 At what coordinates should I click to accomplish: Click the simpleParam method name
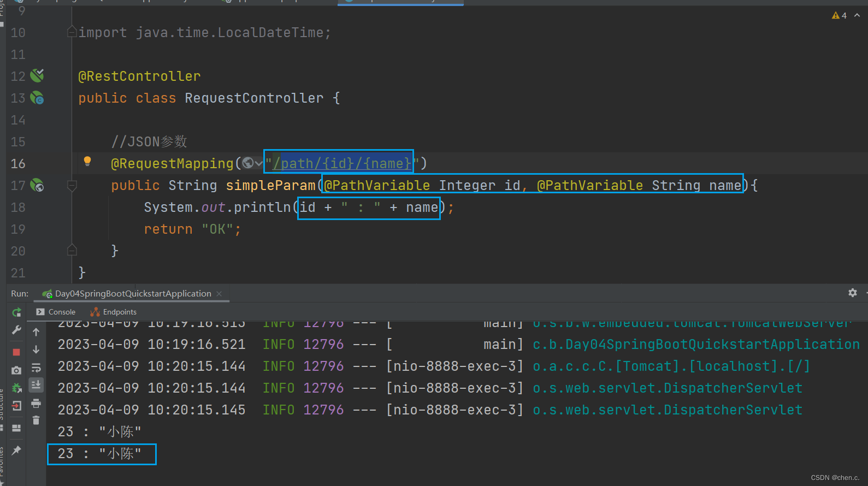click(x=270, y=186)
